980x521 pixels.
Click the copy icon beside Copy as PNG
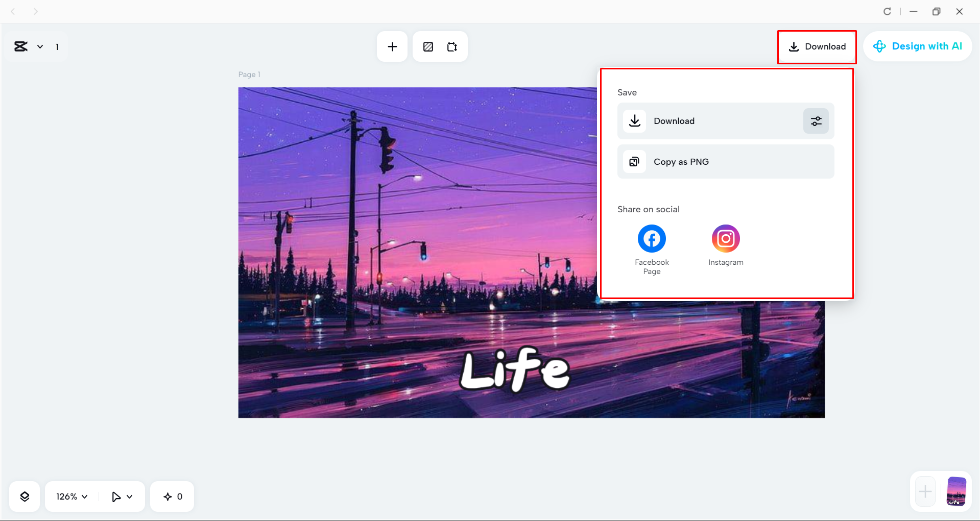634,162
